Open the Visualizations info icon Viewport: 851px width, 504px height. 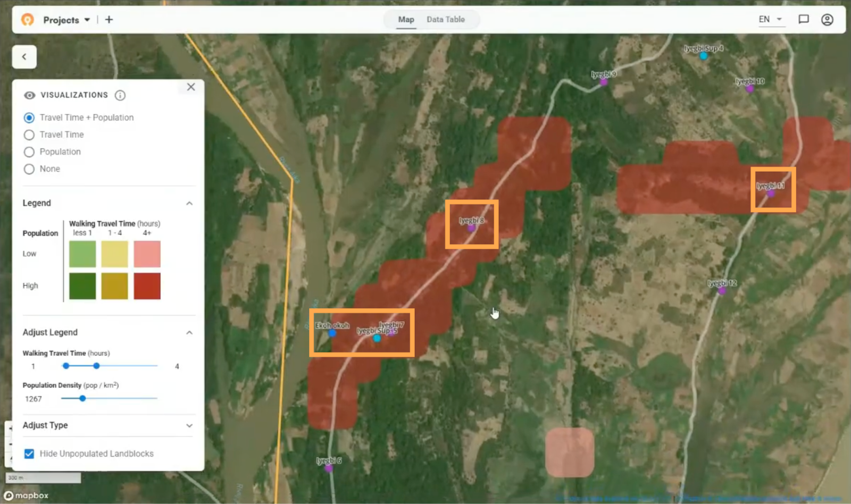[120, 95]
